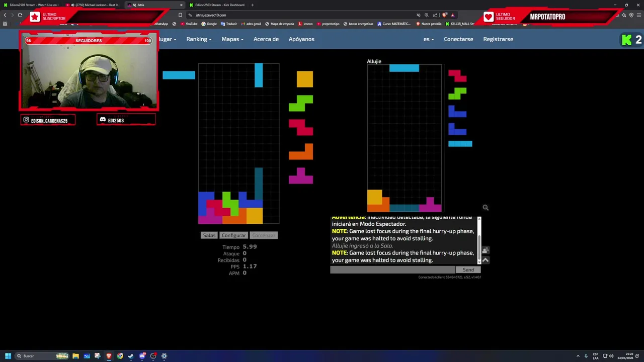The width and height of the screenshot is (644, 362).
Task: Open the Nueva pestaña bookmark
Action: [x=429, y=24]
